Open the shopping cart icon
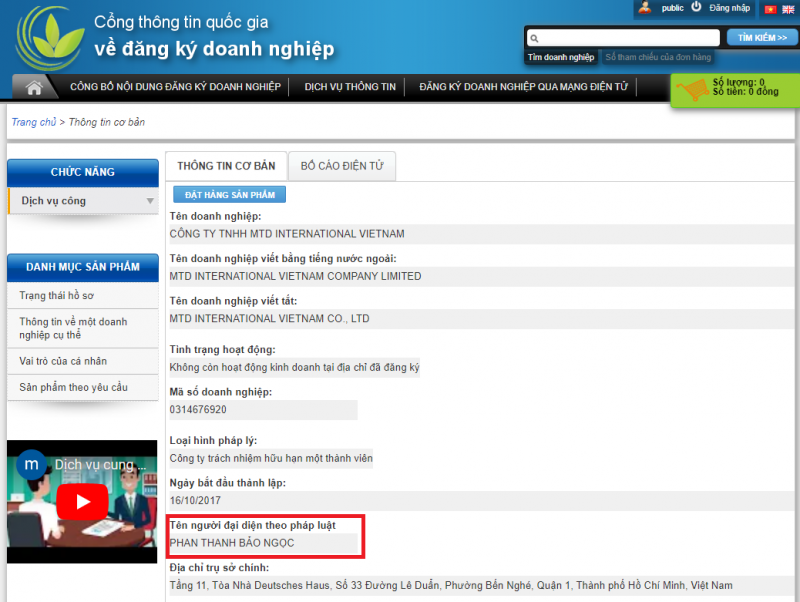Image resolution: width=800 pixels, height=602 pixels. click(690, 90)
